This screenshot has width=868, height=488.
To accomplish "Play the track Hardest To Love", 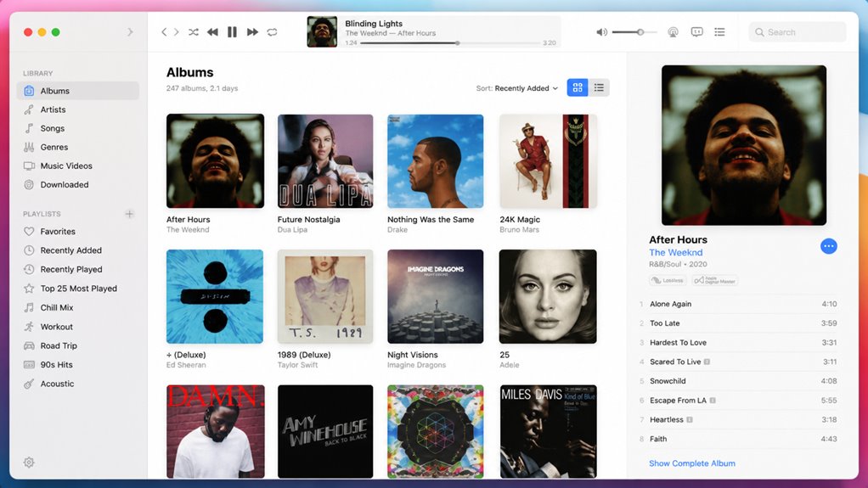I will pyautogui.click(x=738, y=343).
